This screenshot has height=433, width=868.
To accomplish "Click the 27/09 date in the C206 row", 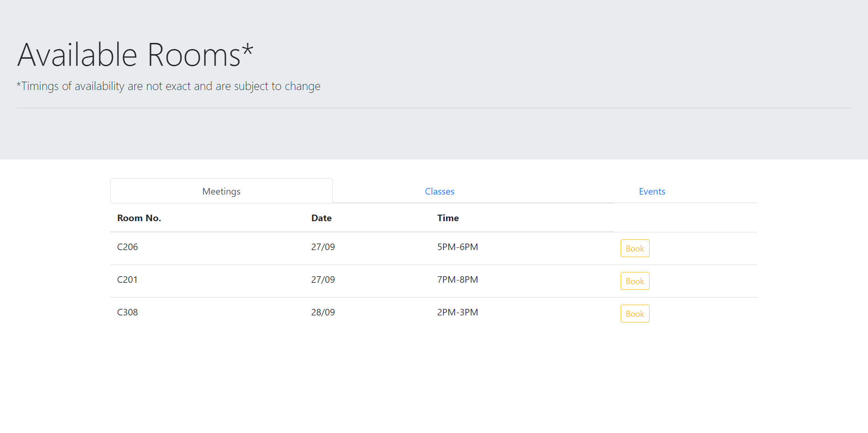I will 323,247.
